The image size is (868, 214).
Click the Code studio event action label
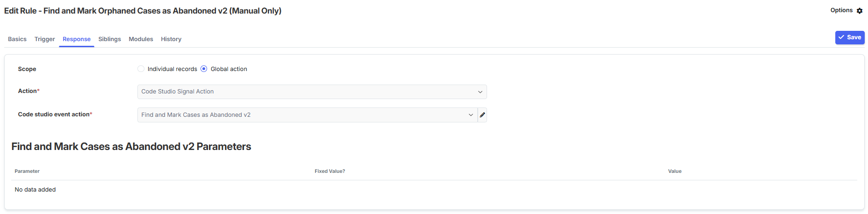[x=55, y=114]
